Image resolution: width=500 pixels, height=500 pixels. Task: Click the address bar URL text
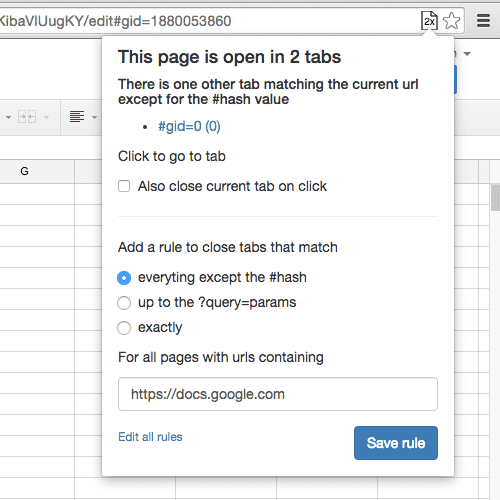[115, 21]
